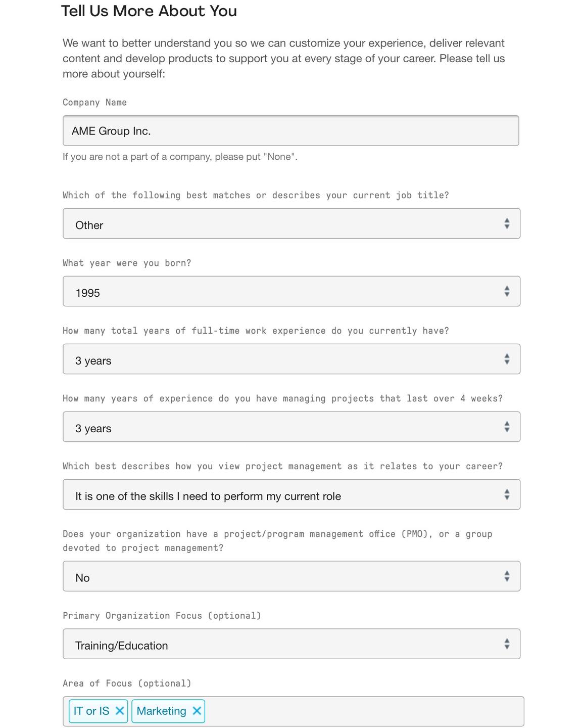Click empty space in Area of Focus field
Image resolution: width=582 pixels, height=728 pixels.
coord(364,711)
